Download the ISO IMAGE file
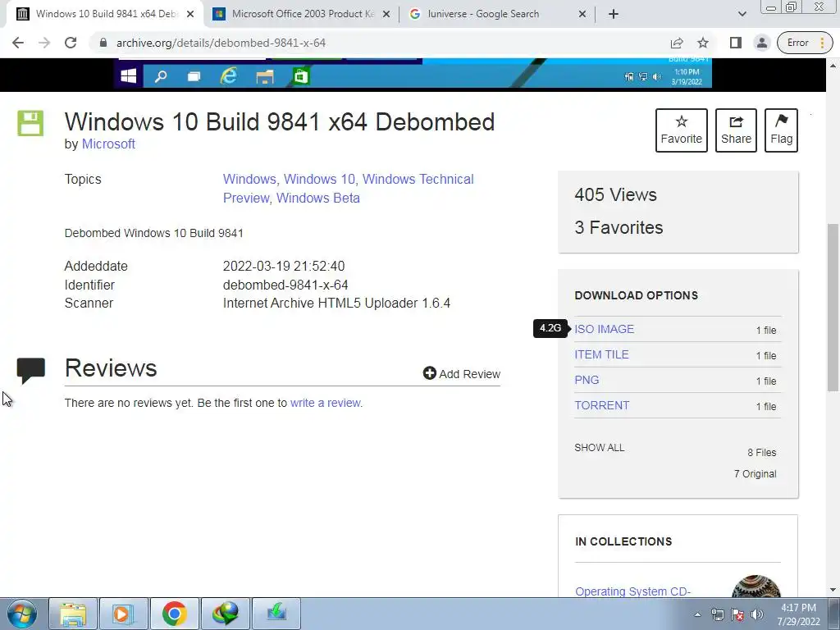840x630 pixels. point(605,329)
